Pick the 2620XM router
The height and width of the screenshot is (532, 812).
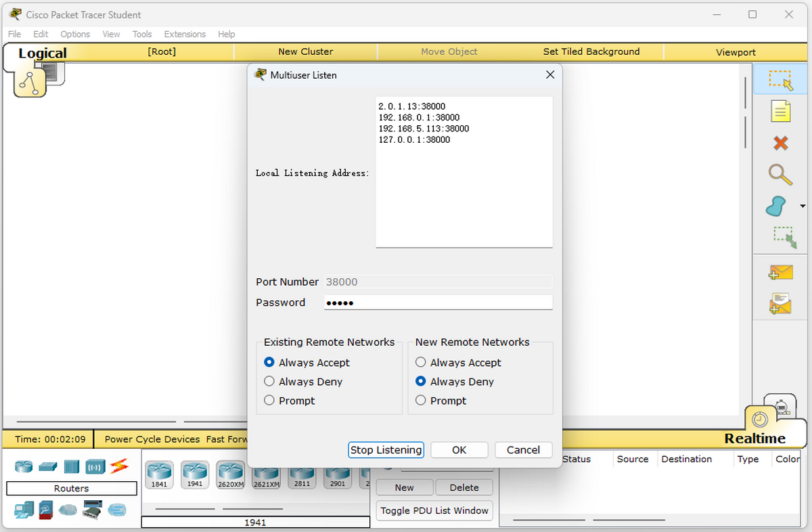coord(231,474)
